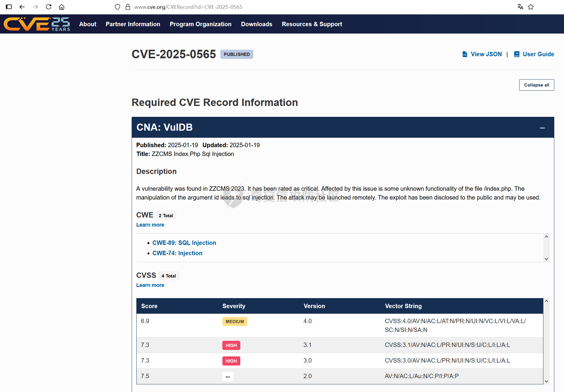This screenshot has height=392, width=564.
Task: Click the CVSS Learn more link
Action: [150, 285]
